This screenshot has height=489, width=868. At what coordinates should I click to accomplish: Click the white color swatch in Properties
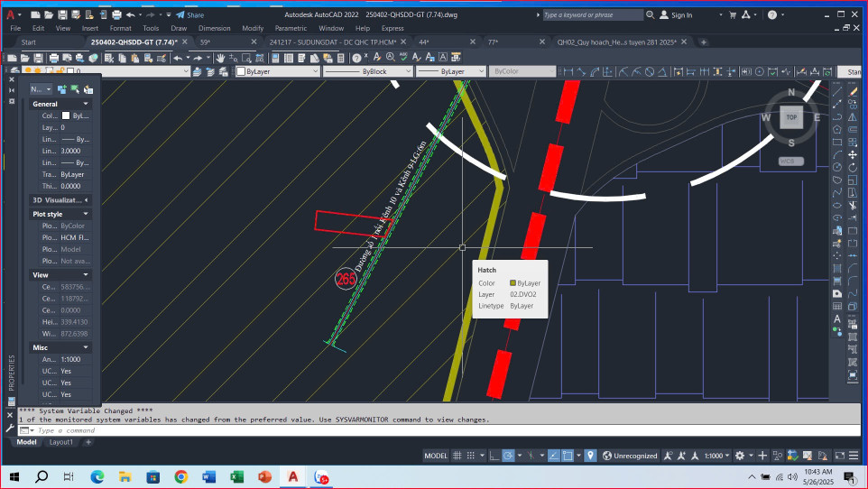tap(64, 115)
